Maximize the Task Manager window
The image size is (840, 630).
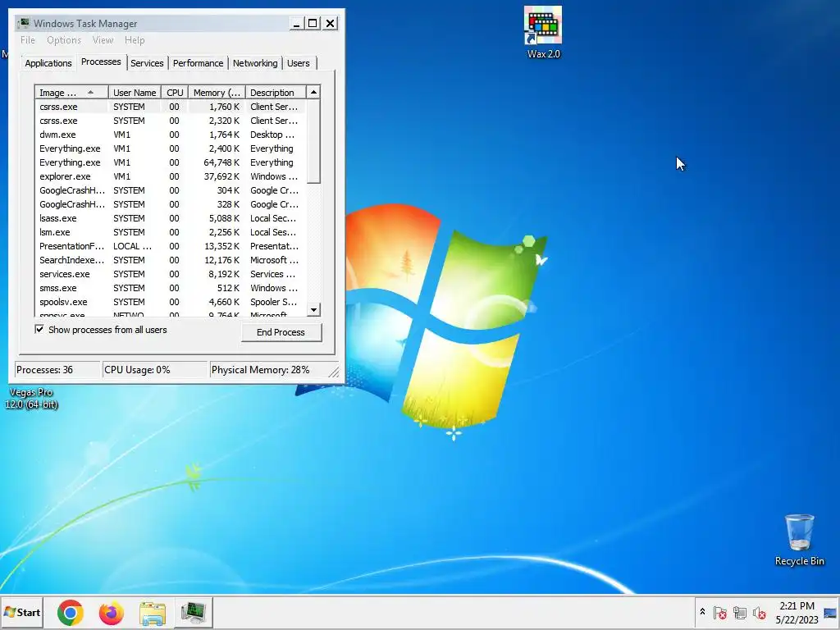313,23
